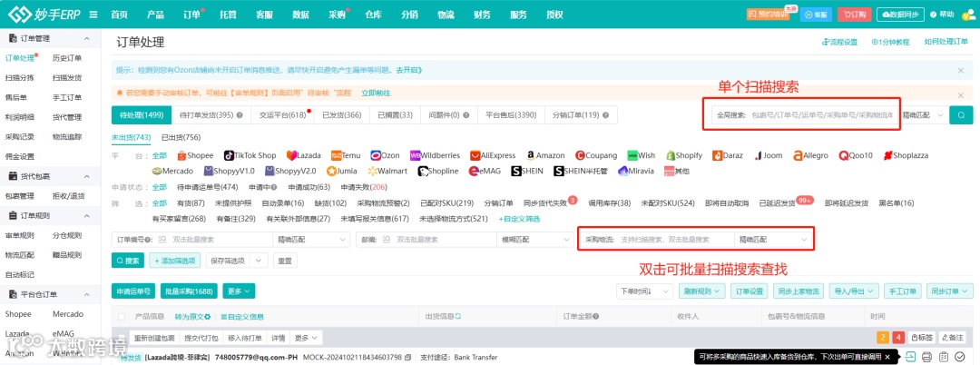The height and width of the screenshot is (365, 980).
Task: Click refresh icon beside 出货信息 header
Action: pos(457,316)
